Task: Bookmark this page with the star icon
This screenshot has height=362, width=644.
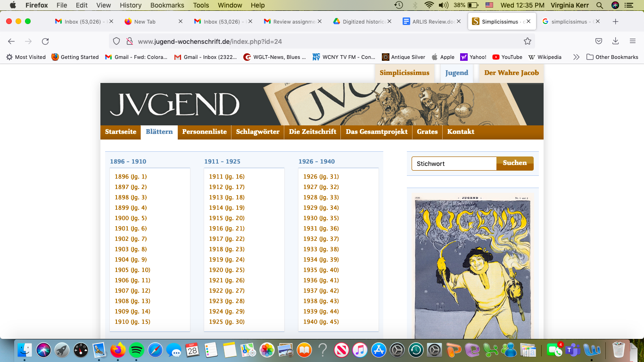Action: click(528, 41)
